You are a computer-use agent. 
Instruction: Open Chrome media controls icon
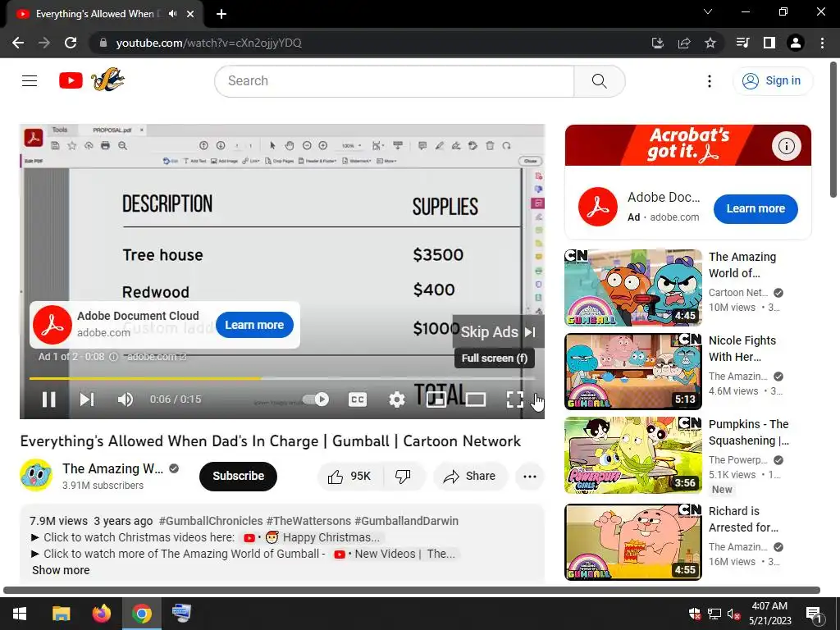pos(742,43)
